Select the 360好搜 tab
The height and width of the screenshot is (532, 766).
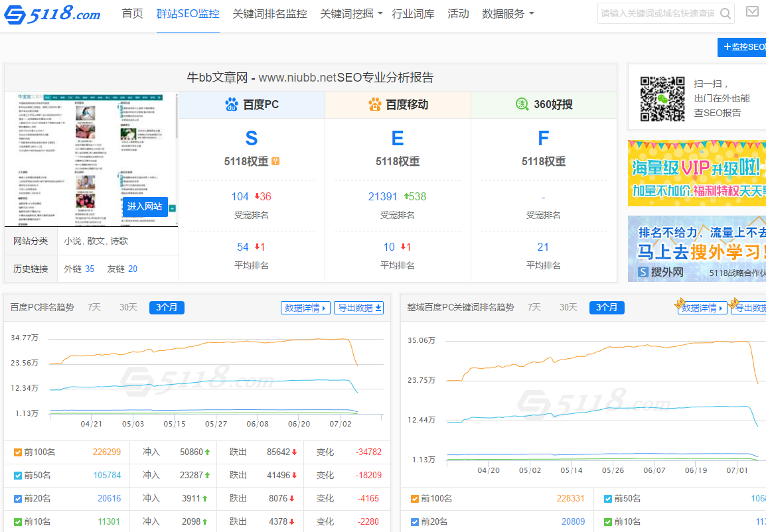(x=544, y=104)
